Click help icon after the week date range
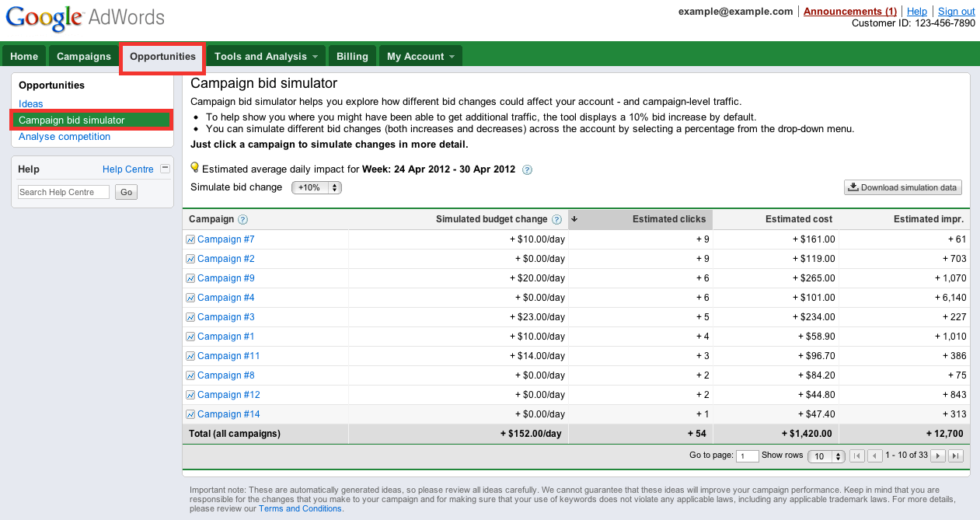Image resolution: width=980 pixels, height=520 pixels. pos(527,169)
